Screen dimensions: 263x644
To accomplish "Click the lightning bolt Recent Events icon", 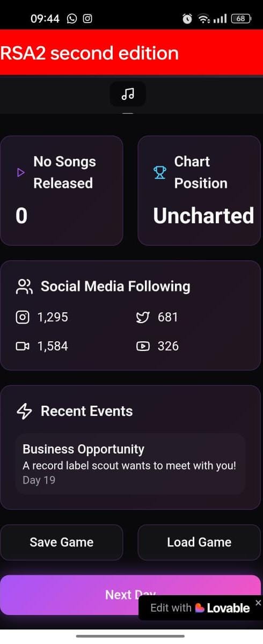I will pyautogui.click(x=25, y=411).
